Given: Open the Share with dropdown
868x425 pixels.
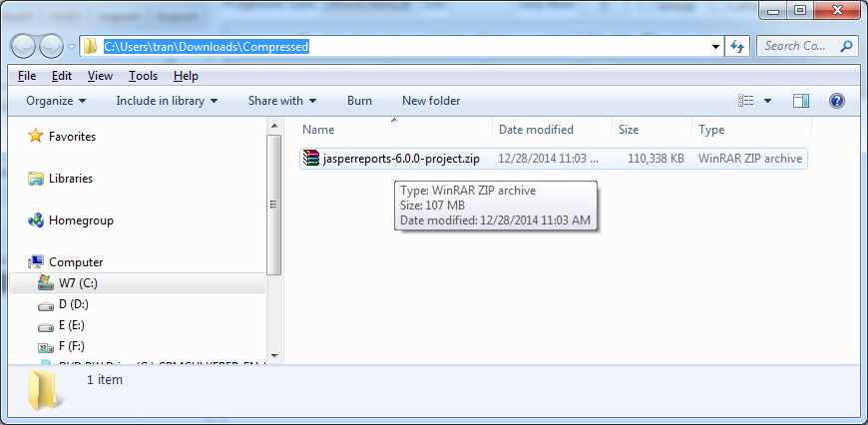Looking at the screenshot, I should (281, 101).
